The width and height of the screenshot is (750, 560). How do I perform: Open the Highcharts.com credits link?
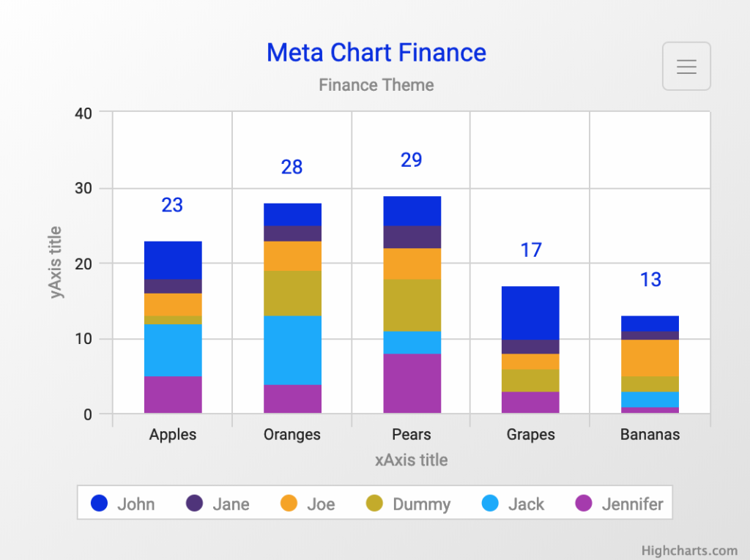tap(689, 550)
